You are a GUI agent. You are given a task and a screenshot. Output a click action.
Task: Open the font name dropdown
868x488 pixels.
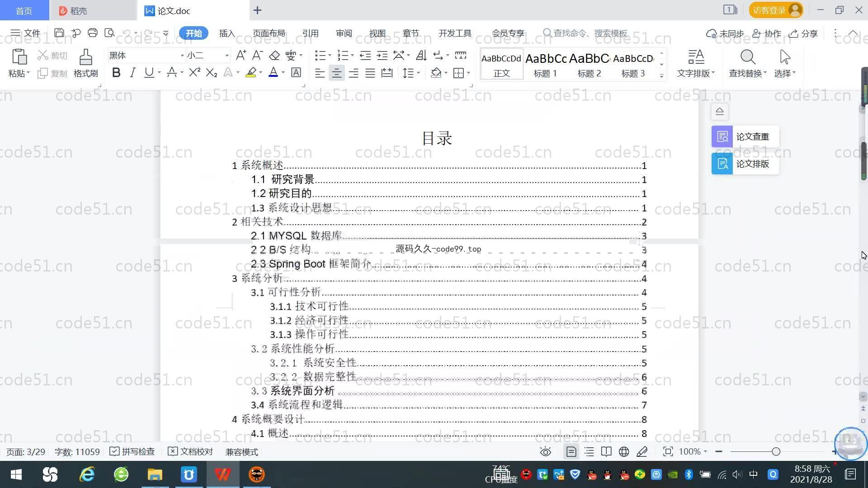click(x=182, y=56)
